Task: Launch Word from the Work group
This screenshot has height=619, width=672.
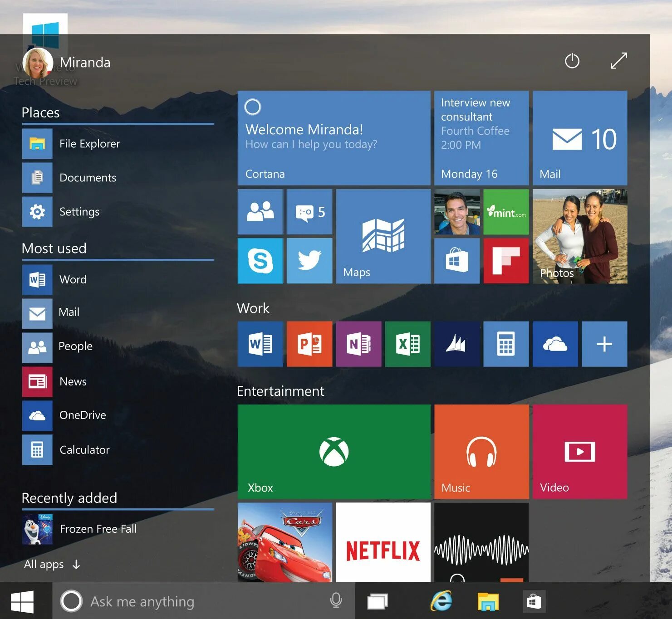Action: pyautogui.click(x=260, y=344)
